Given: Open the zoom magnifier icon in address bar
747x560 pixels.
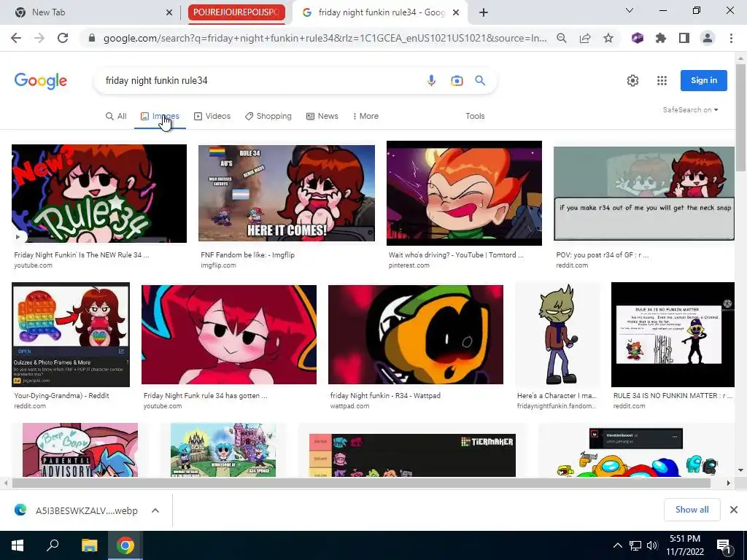Looking at the screenshot, I should [562, 38].
